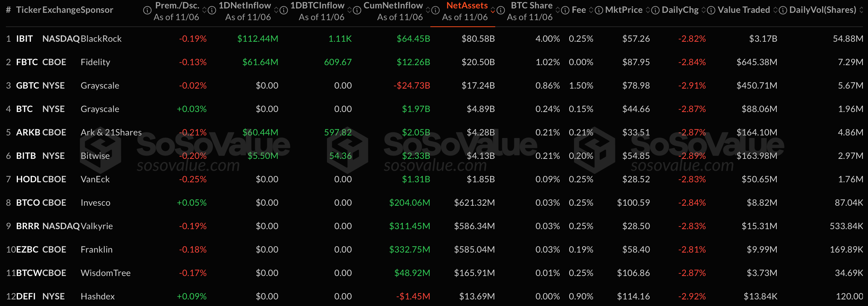Click IBIT net inflow $112.44M
Viewport: 868px width, 306px height.
[x=258, y=38]
